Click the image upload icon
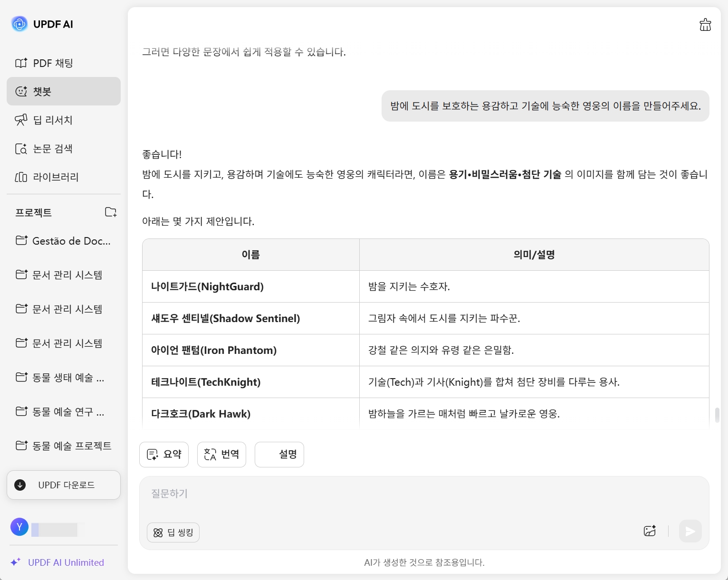 coord(650,531)
